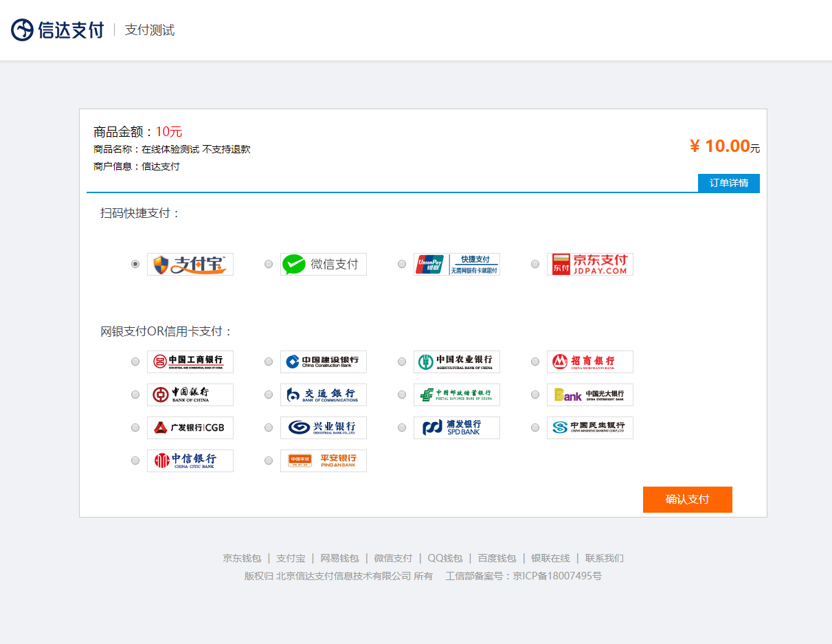Image resolution: width=832 pixels, height=644 pixels.
Task: Select the 中国建设银行 radio button
Action: point(269,362)
